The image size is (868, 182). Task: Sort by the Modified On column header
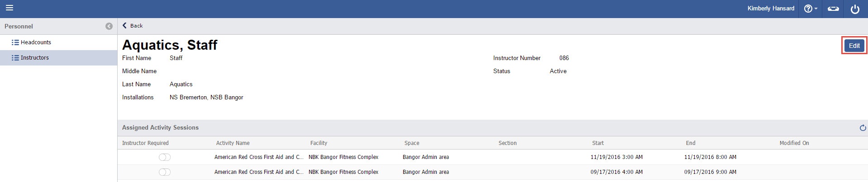[794, 143]
